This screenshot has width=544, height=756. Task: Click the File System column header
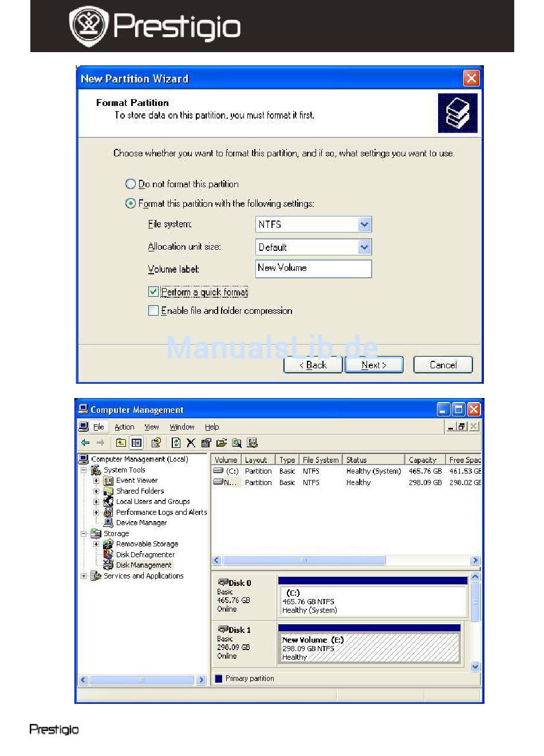(321, 460)
